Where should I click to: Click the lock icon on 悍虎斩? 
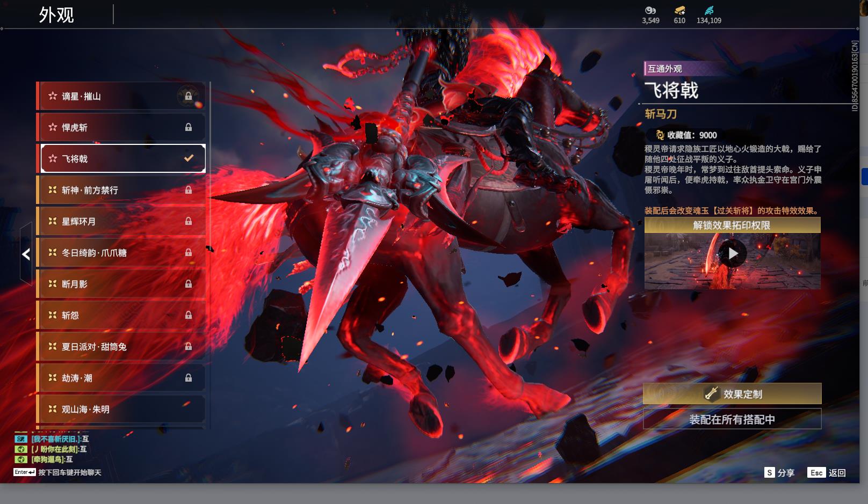pos(188,127)
